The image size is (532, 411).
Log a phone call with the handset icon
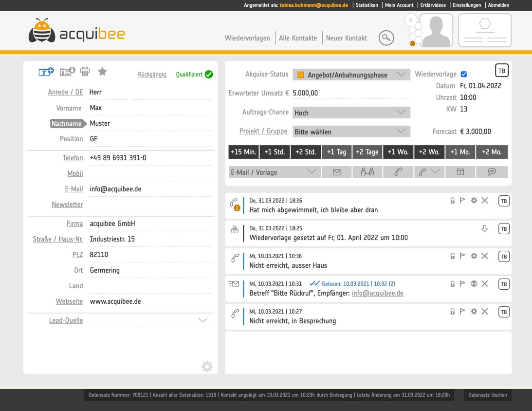pyautogui.click(x=398, y=171)
